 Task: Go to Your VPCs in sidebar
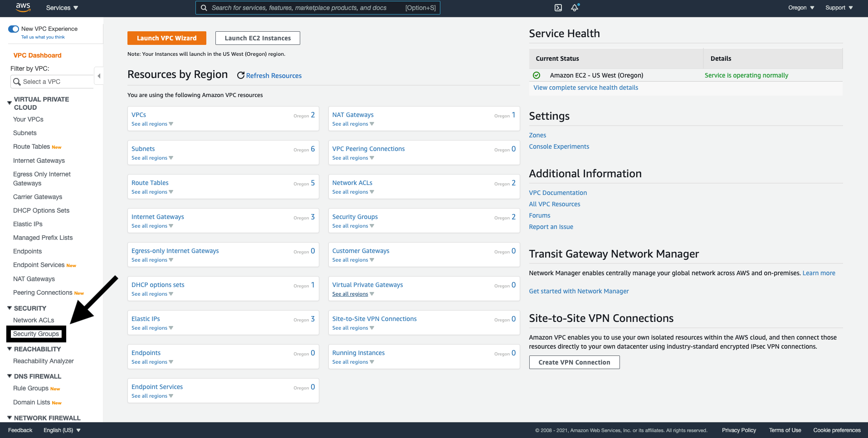tap(28, 119)
